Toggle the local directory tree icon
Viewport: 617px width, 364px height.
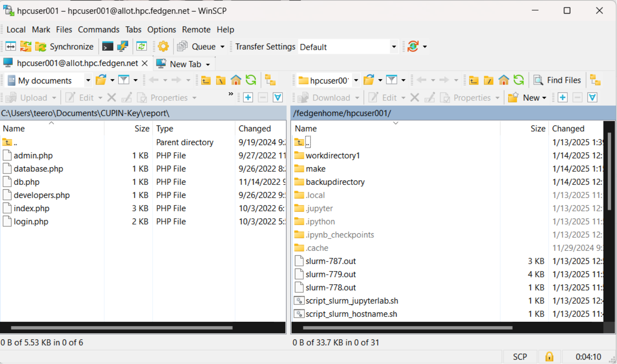click(270, 80)
